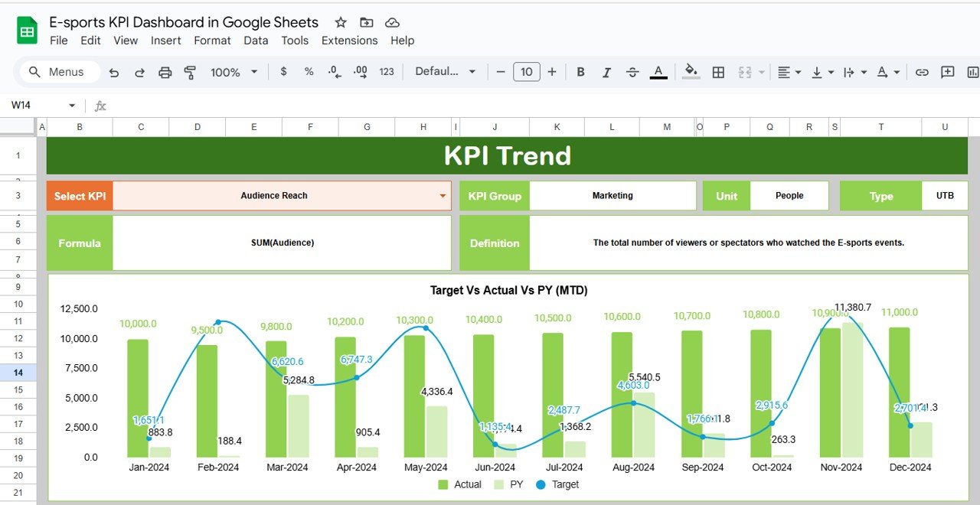980x505 pixels.
Task: Star this spreadsheet
Action: (x=341, y=22)
